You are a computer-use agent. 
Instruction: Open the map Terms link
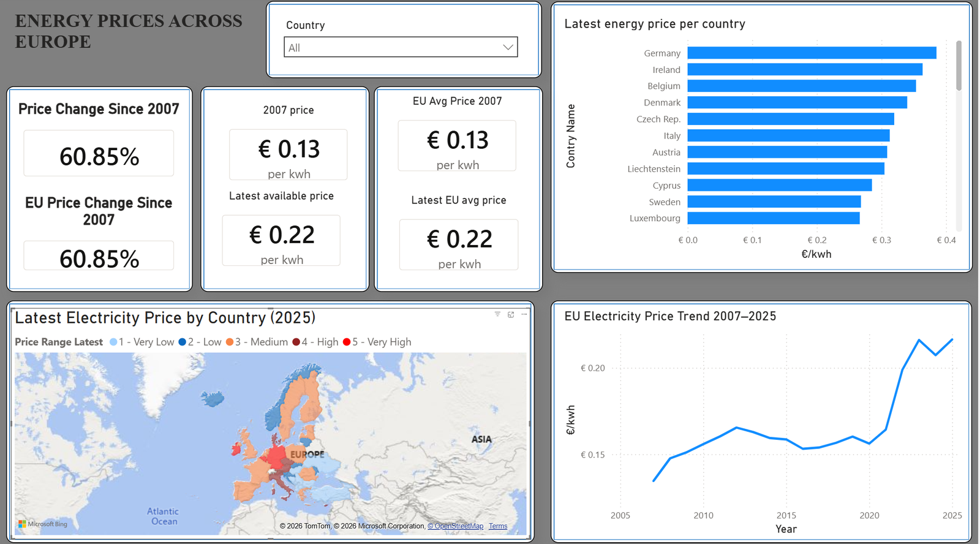tap(498, 526)
